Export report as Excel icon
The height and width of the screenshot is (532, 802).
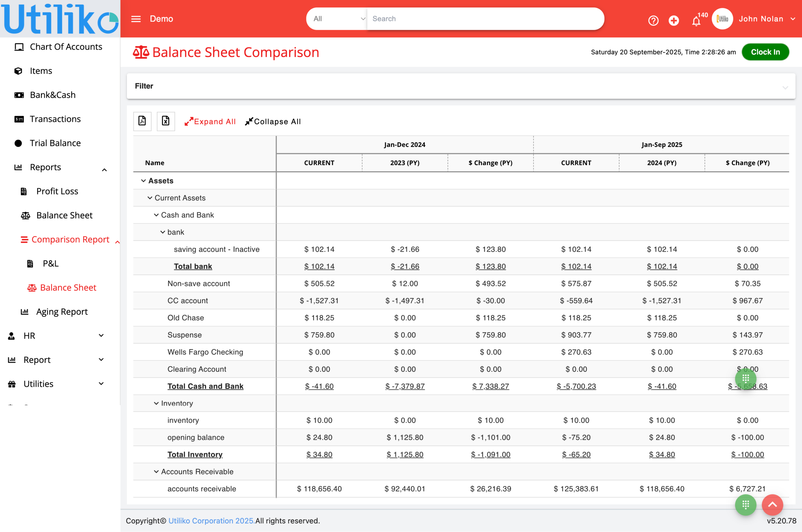point(166,121)
